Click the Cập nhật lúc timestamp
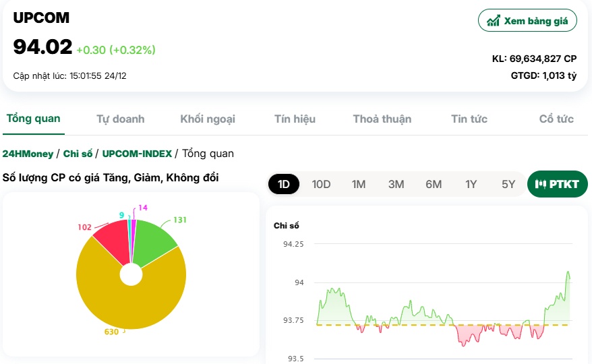The height and width of the screenshot is (364, 592). (70, 76)
